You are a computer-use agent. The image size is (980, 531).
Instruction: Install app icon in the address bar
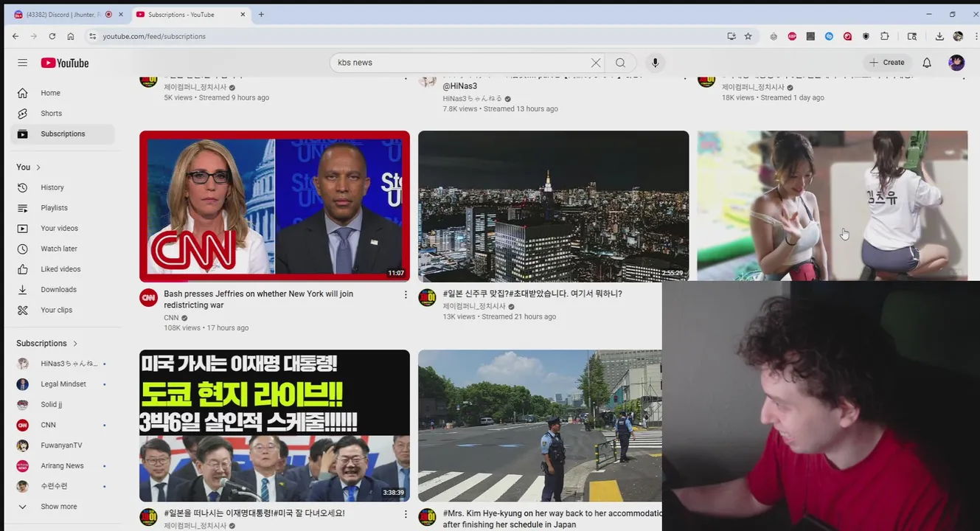pyautogui.click(x=731, y=36)
